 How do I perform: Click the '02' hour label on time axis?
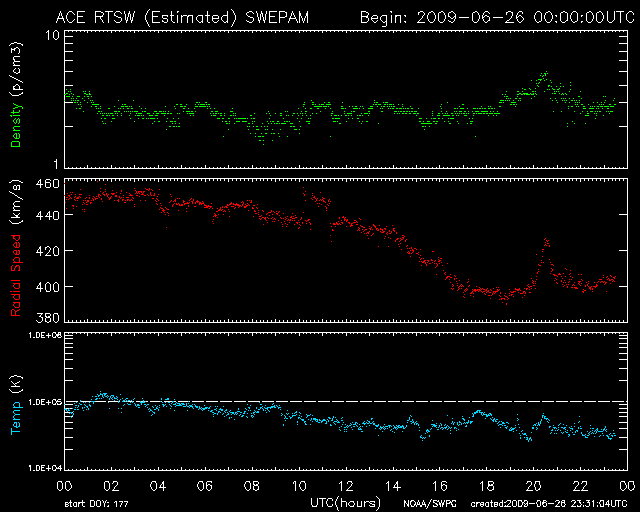[x=111, y=486]
